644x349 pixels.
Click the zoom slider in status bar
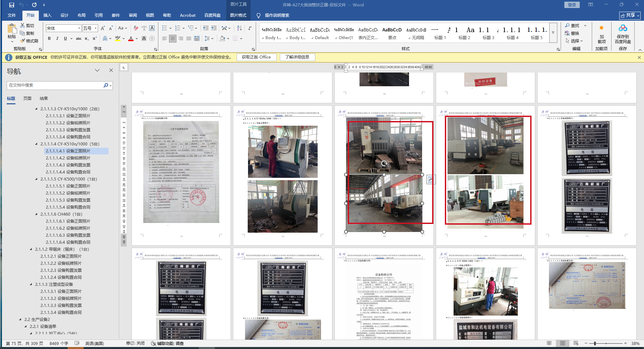(x=594, y=343)
